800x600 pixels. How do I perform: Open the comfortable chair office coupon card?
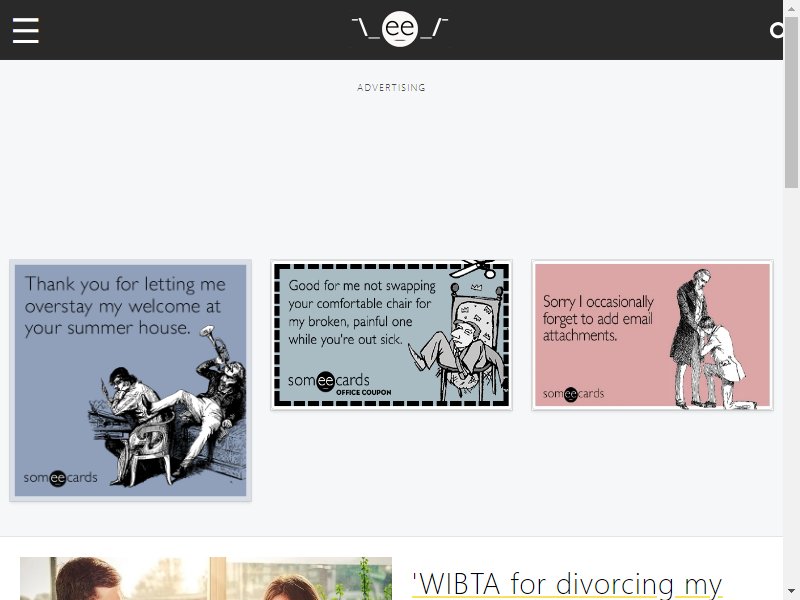[391, 335]
